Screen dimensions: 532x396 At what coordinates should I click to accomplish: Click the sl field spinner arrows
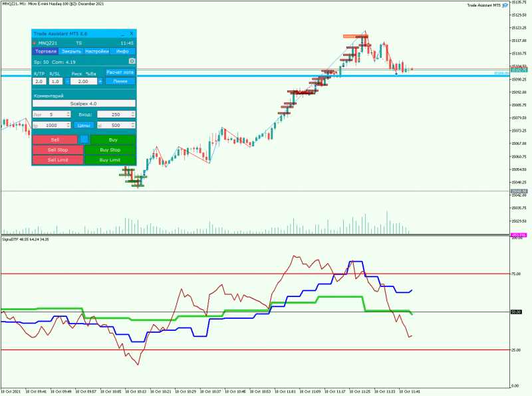[133, 125]
